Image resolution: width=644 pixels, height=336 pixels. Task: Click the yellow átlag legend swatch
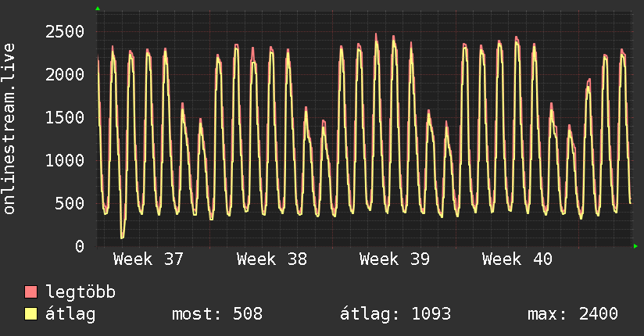[x=30, y=314]
